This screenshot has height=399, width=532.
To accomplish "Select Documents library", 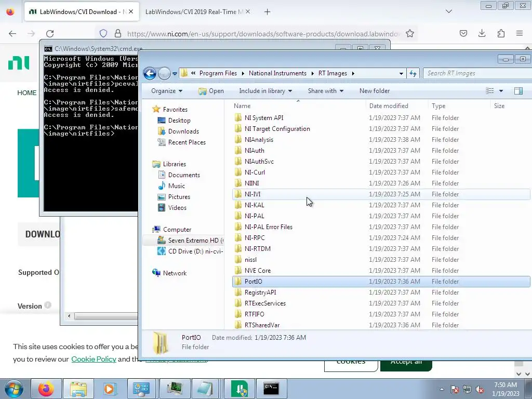I will 184,175.
